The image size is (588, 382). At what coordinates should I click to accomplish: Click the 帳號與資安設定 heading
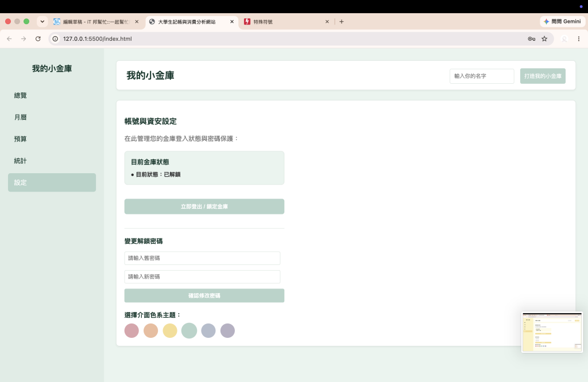pos(150,122)
